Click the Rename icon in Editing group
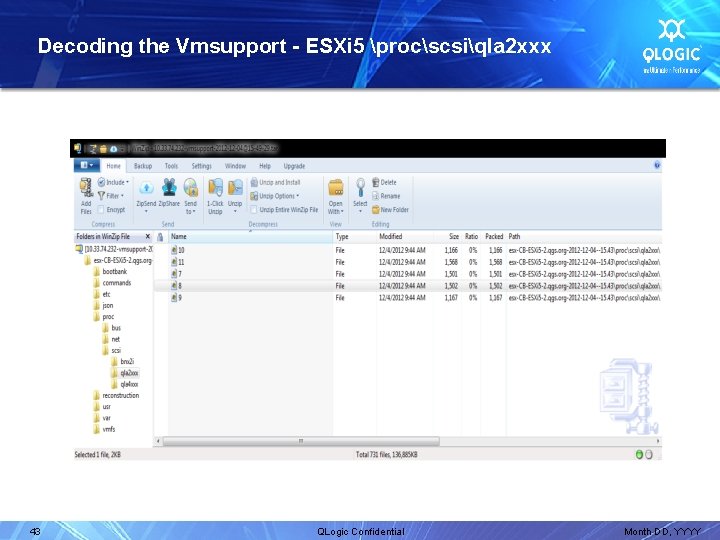Viewport: 720px width, 540px height. 376,196
